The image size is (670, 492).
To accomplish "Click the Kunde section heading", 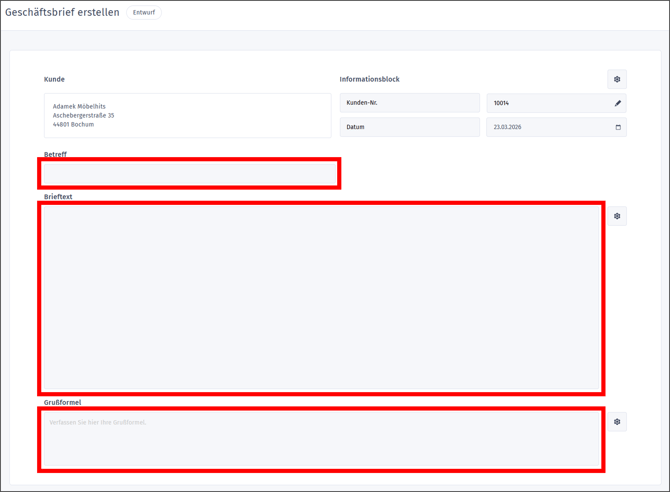I will (54, 79).
